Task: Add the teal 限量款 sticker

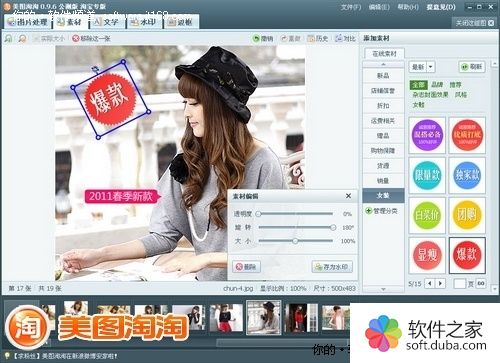Action: point(427,175)
